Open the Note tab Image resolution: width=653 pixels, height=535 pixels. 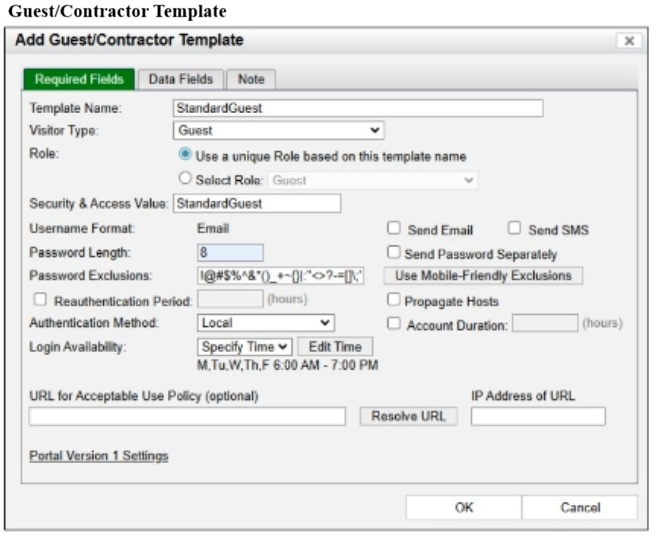250,79
